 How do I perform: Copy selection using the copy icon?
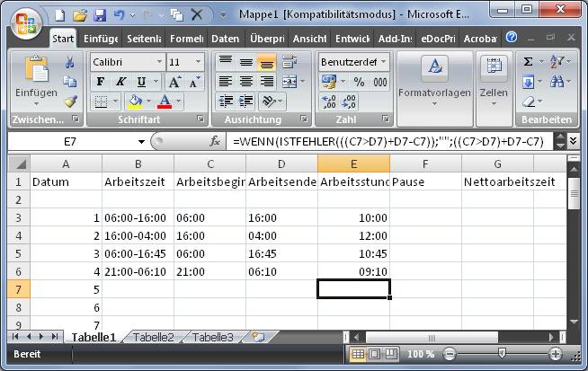click(x=69, y=82)
